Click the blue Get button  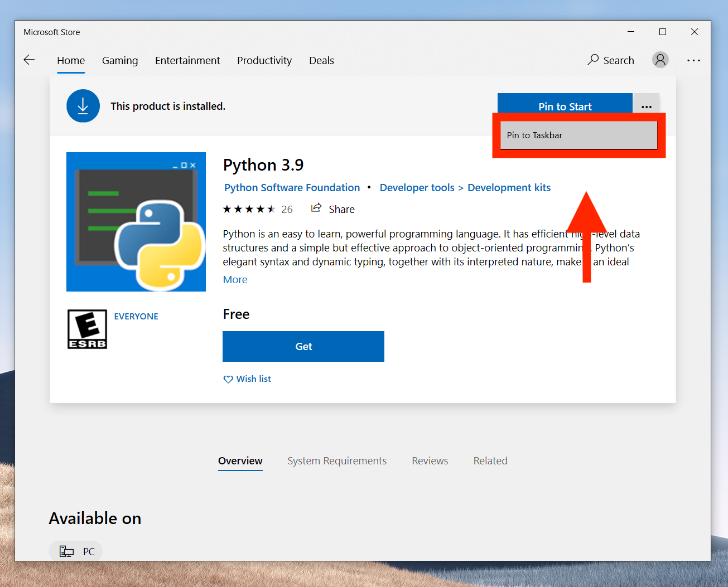303,346
